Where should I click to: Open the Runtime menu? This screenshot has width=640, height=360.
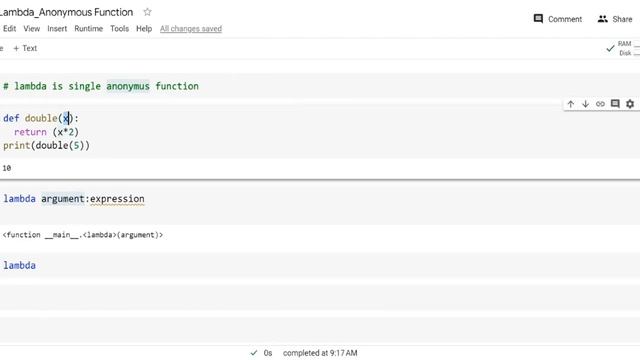pyautogui.click(x=89, y=29)
